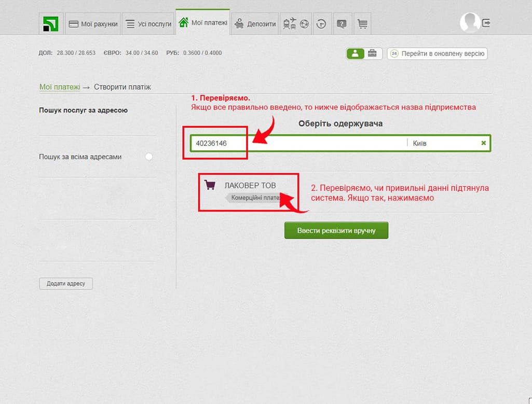Click the logout exit icon

pos(486,23)
